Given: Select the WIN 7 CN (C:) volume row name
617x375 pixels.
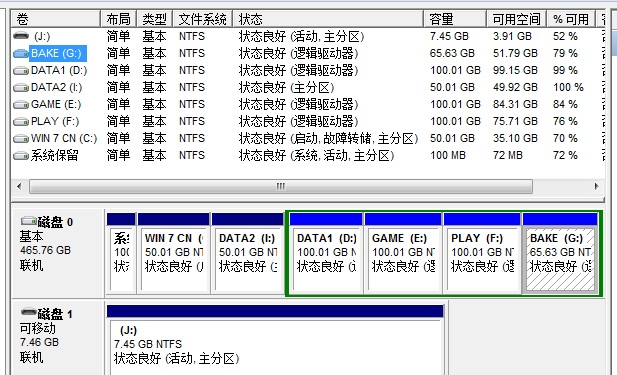Looking at the screenshot, I should click(x=64, y=139).
